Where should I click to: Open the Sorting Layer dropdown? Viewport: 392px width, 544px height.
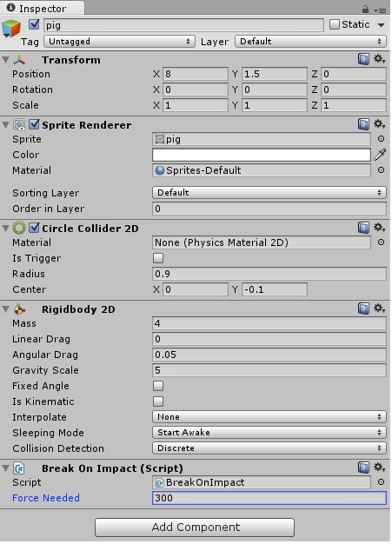point(269,192)
